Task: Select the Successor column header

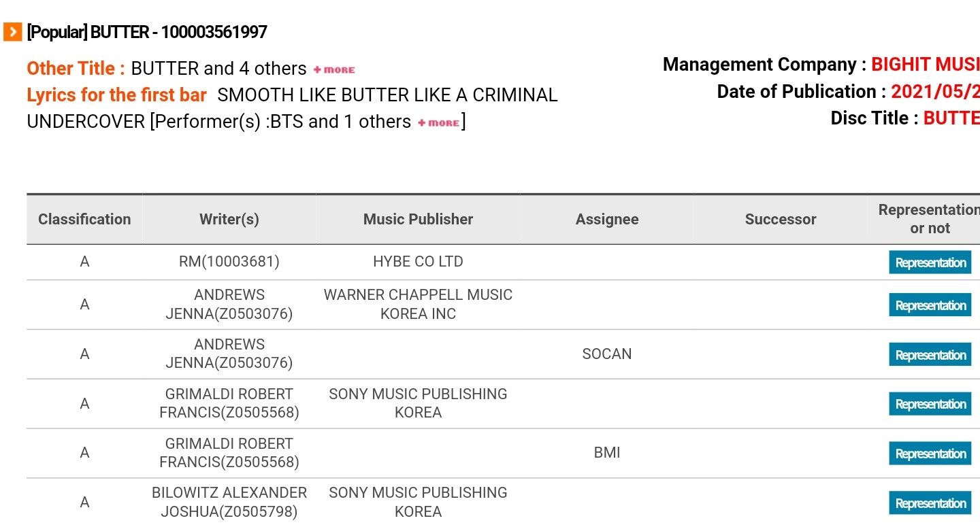Action: (x=781, y=219)
